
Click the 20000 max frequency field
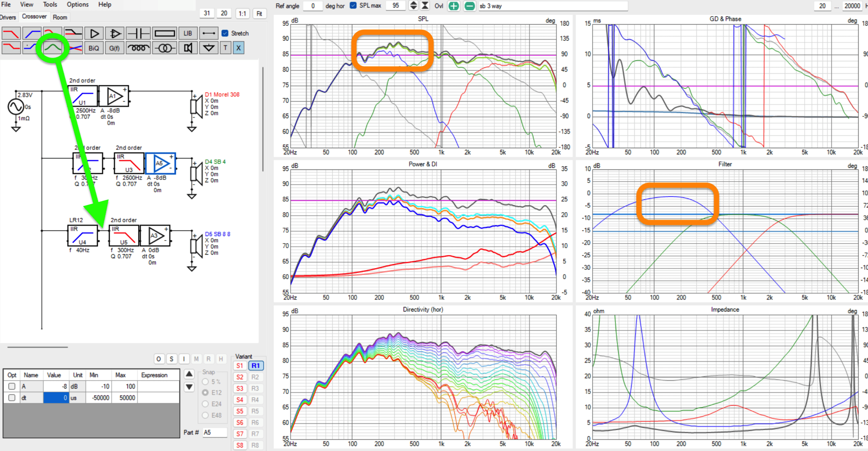pos(852,6)
